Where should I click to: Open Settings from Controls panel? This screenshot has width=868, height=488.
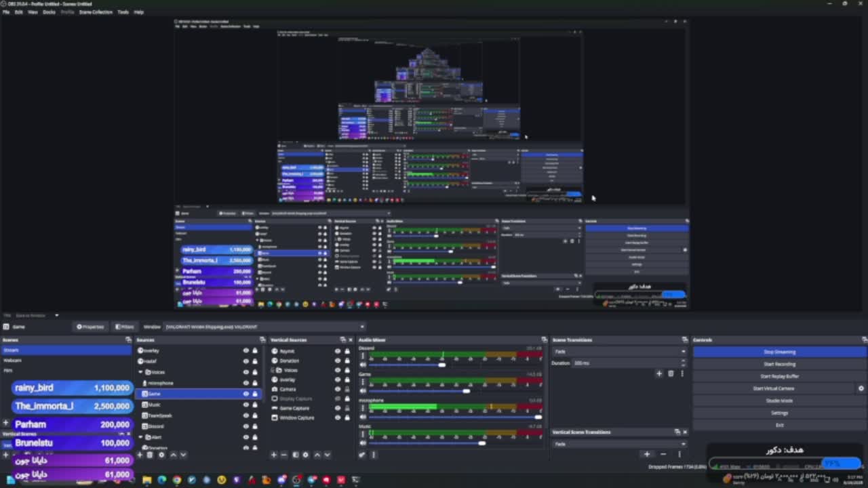[x=779, y=413]
